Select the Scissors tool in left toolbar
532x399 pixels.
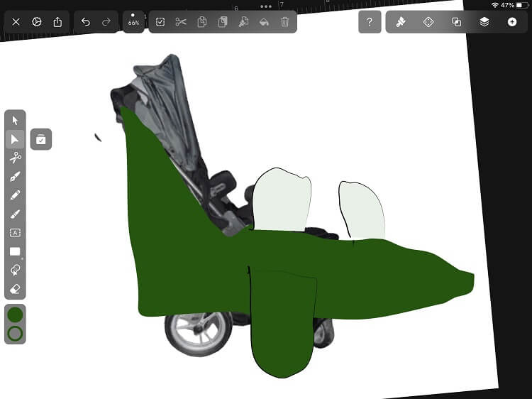click(x=15, y=158)
